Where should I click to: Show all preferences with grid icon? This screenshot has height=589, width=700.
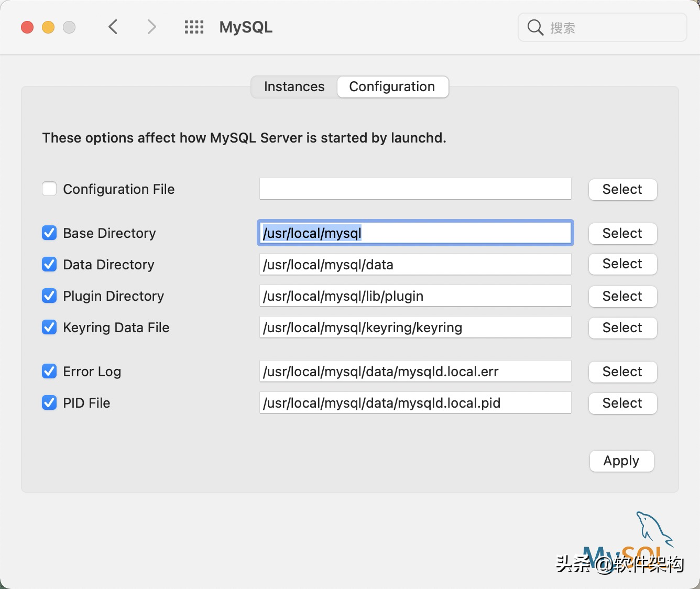point(194,27)
